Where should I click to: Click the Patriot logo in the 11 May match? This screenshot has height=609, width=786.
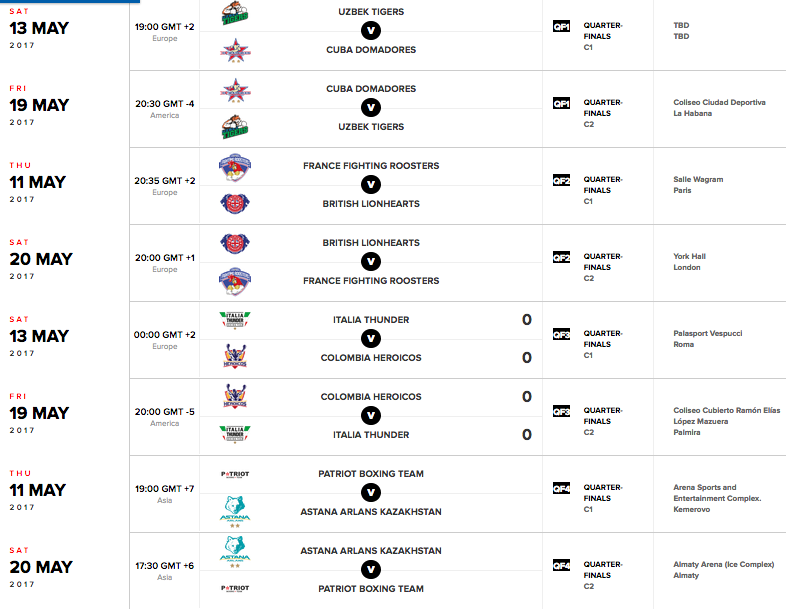pos(235,474)
